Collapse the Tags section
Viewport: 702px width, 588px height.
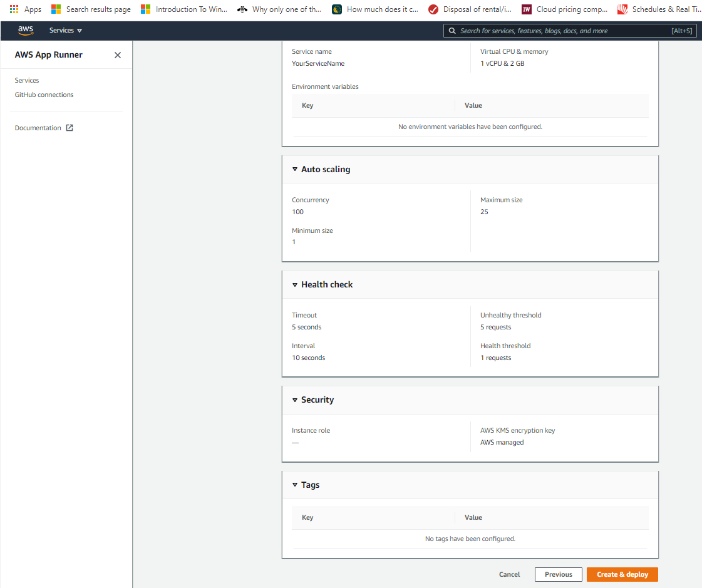(x=294, y=485)
